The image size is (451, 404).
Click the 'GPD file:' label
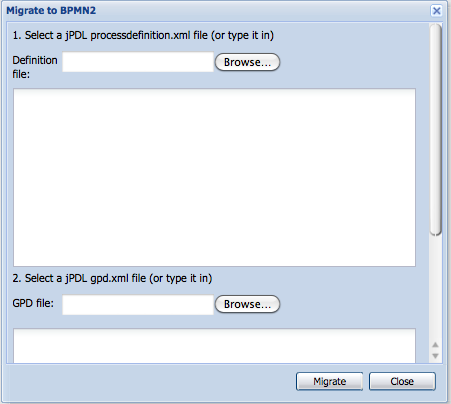(33, 303)
